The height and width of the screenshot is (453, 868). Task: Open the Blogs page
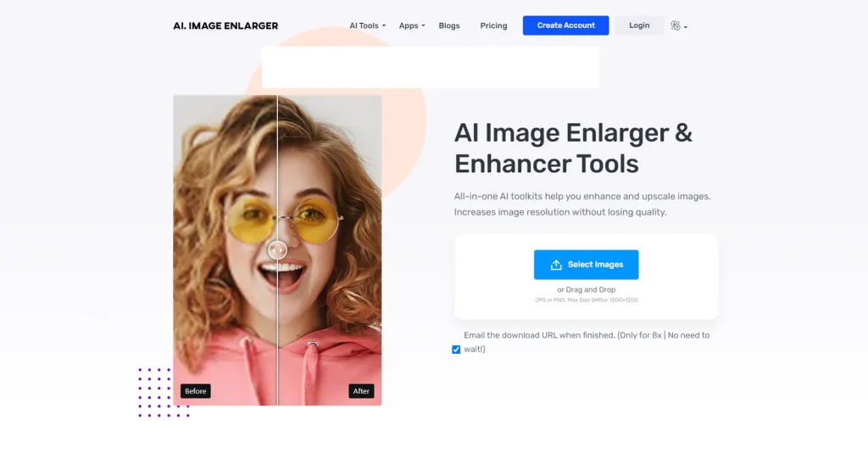tap(449, 25)
